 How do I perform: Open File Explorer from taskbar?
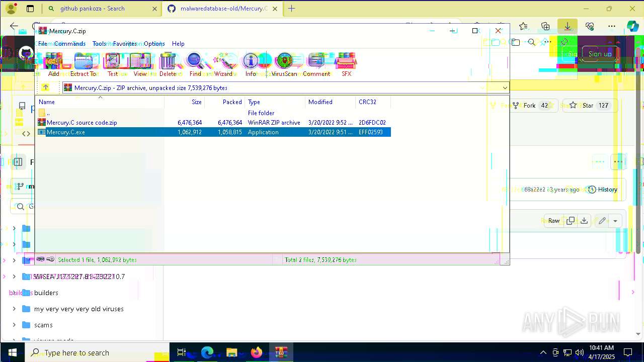pyautogui.click(x=231, y=352)
